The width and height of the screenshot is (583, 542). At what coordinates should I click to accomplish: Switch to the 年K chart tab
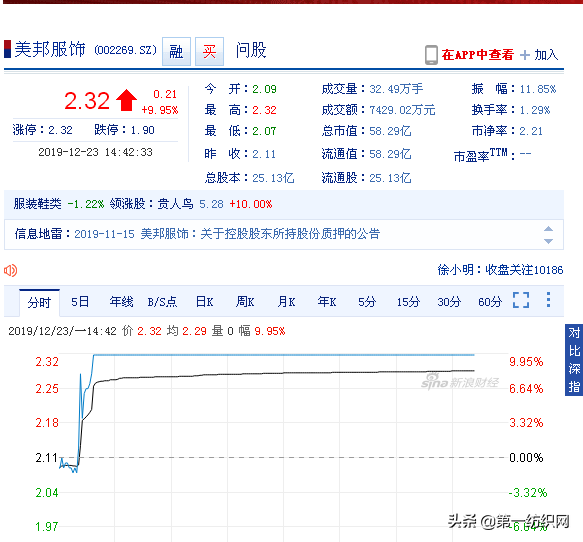(327, 301)
